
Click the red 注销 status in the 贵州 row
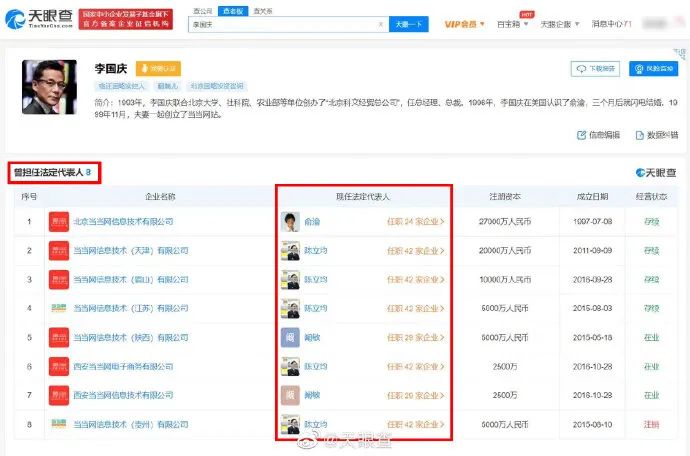(x=651, y=424)
